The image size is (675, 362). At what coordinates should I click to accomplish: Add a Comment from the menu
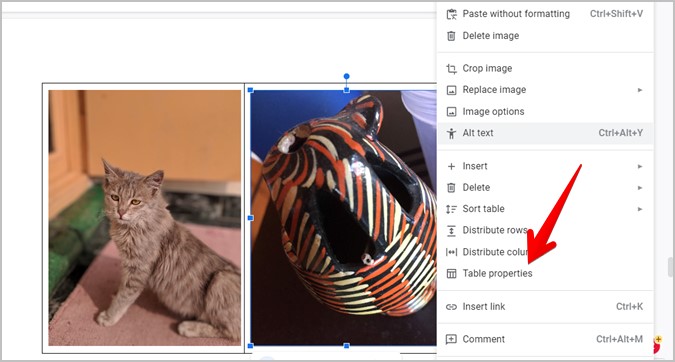(x=545, y=339)
